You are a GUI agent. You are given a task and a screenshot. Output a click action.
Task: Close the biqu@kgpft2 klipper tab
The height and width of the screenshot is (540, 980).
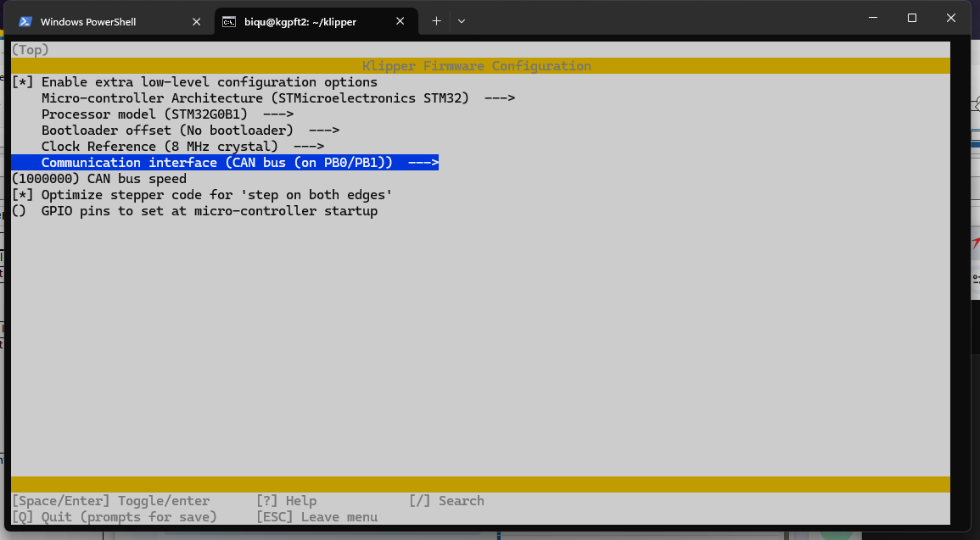[x=400, y=22]
